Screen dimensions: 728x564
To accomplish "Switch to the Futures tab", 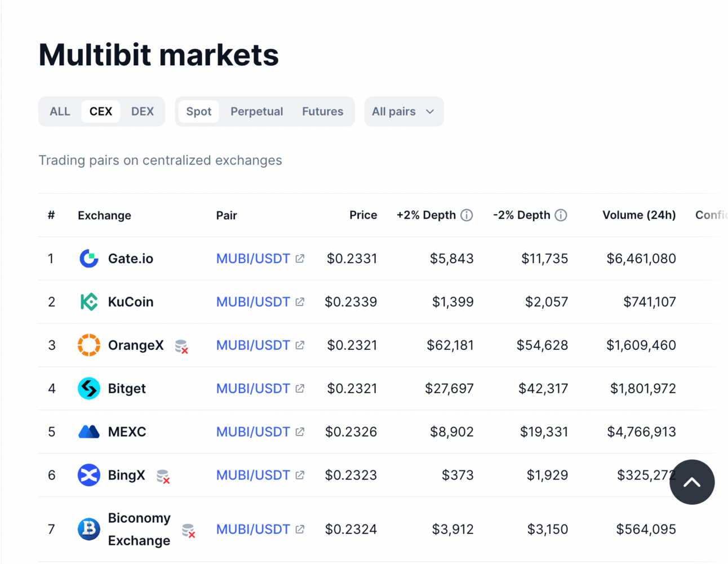I will click(x=322, y=112).
